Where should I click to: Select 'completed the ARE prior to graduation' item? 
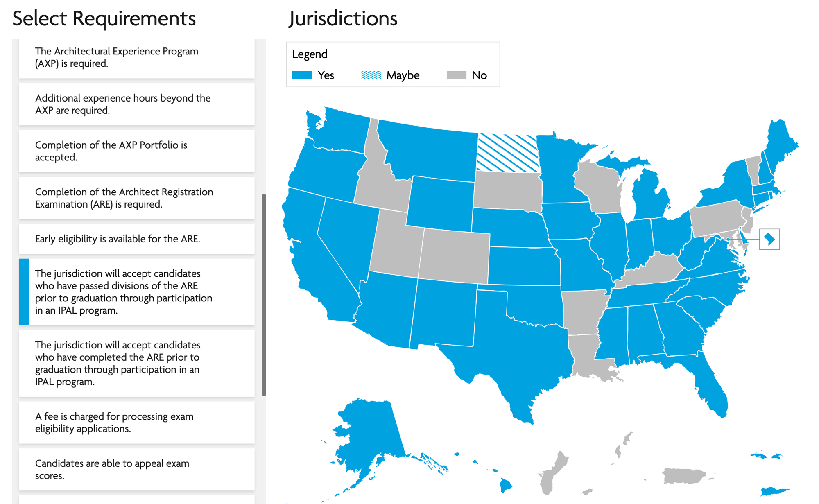(137, 363)
